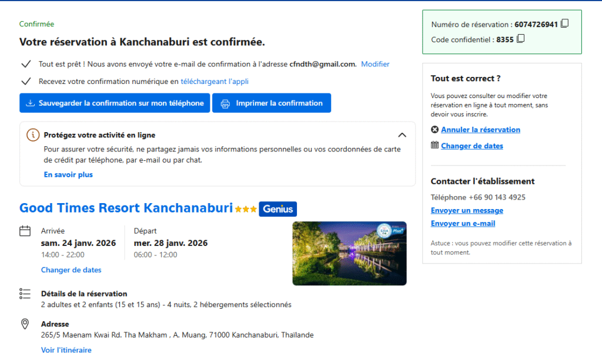Click Changer de dates under arrival dates

pos(71,270)
